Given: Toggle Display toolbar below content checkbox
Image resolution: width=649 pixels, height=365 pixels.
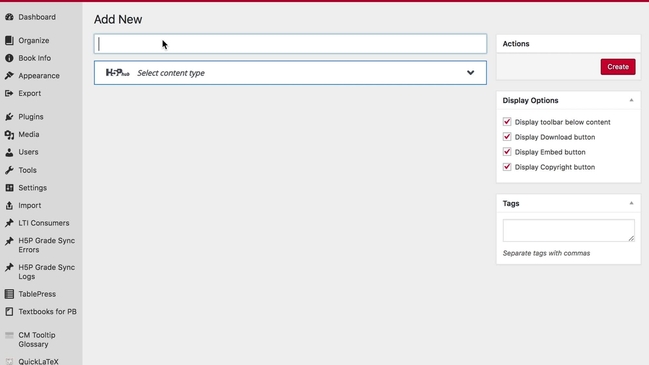Looking at the screenshot, I should pyautogui.click(x=507, y=122).
